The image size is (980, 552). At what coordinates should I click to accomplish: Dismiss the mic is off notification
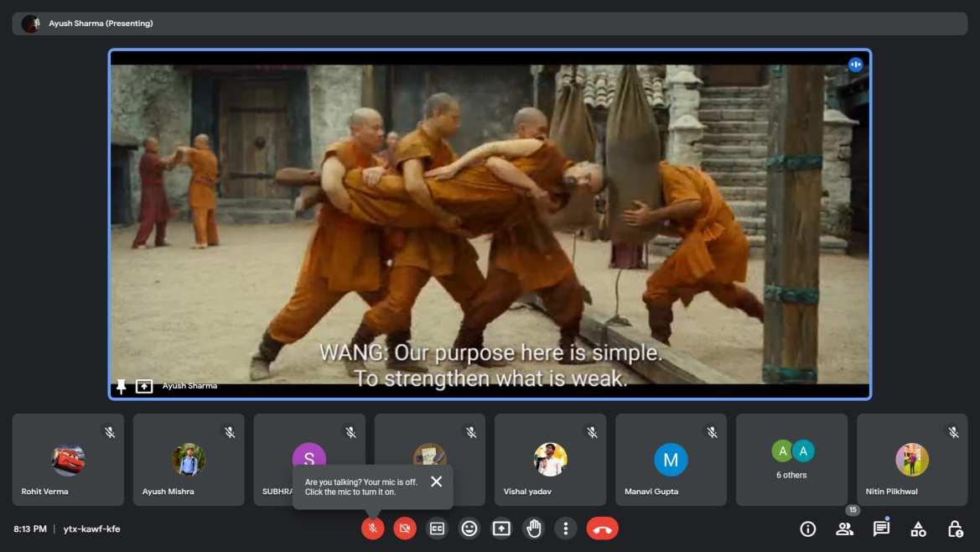coord(436,482)
